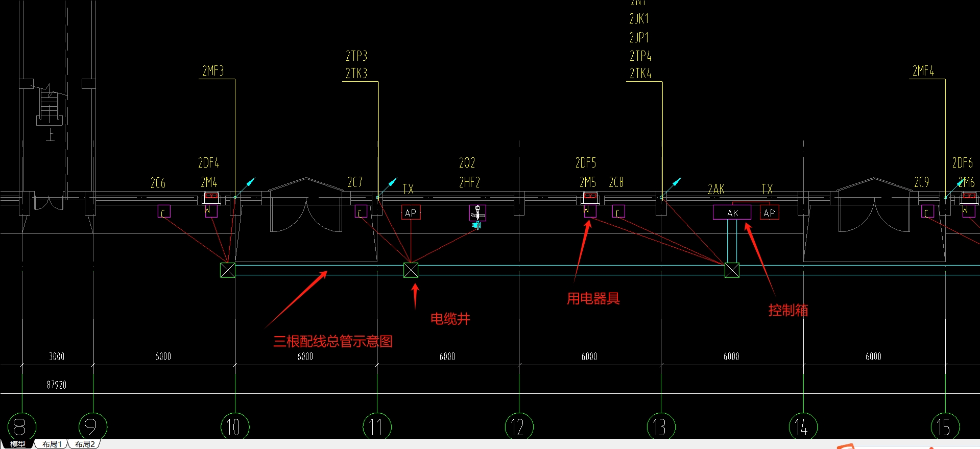Click the 2JK1 circuit label
Screen dimensions: 980x449
coord(639,19)
